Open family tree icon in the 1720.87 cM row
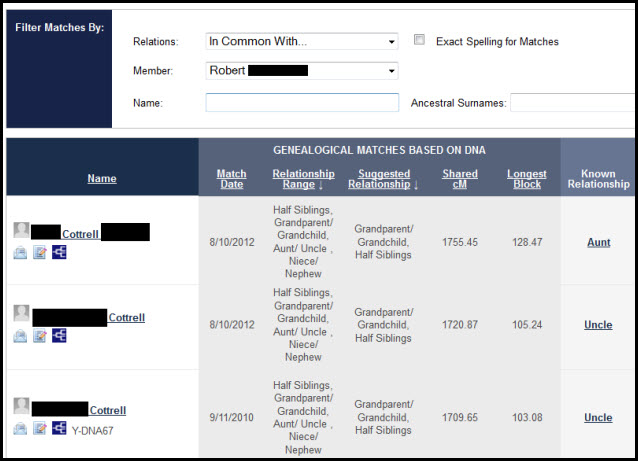 (59, 336)
